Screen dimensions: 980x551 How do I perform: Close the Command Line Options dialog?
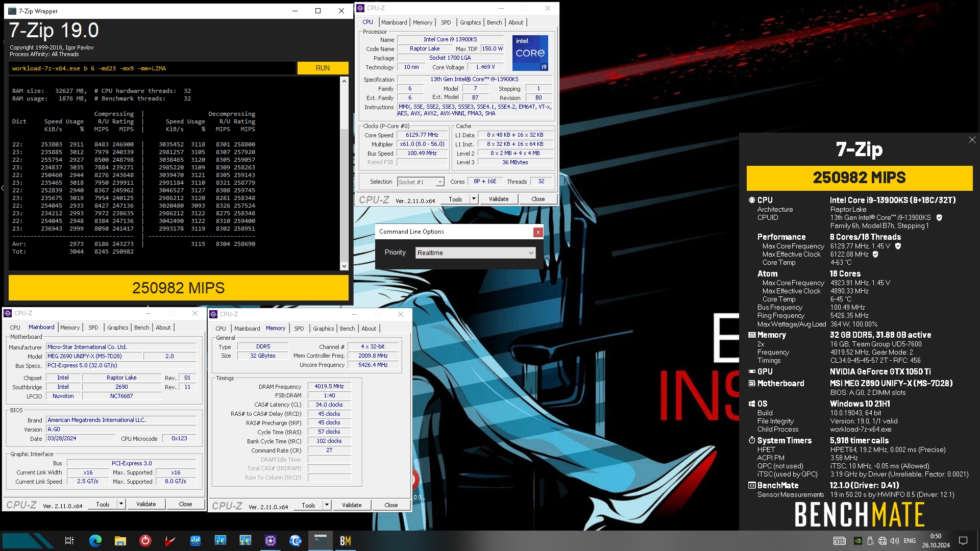click(538, 232)
